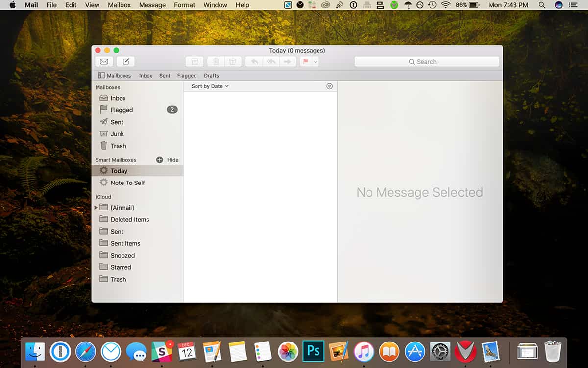Open the Deleted Items folder

coord(137,219)
